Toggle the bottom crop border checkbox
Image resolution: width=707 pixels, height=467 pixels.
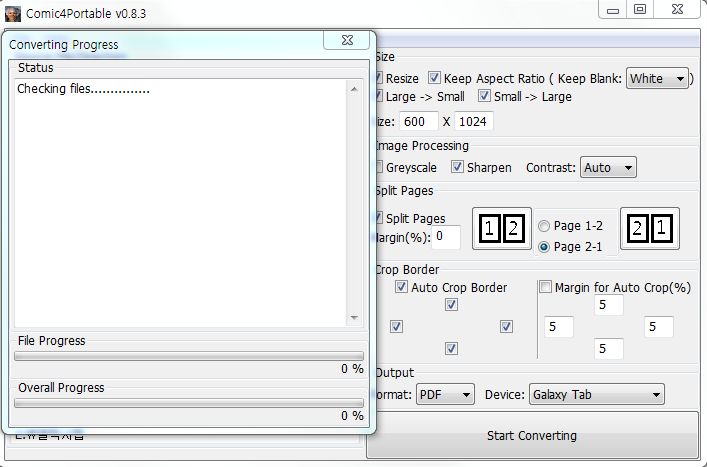tap(451, 348)
